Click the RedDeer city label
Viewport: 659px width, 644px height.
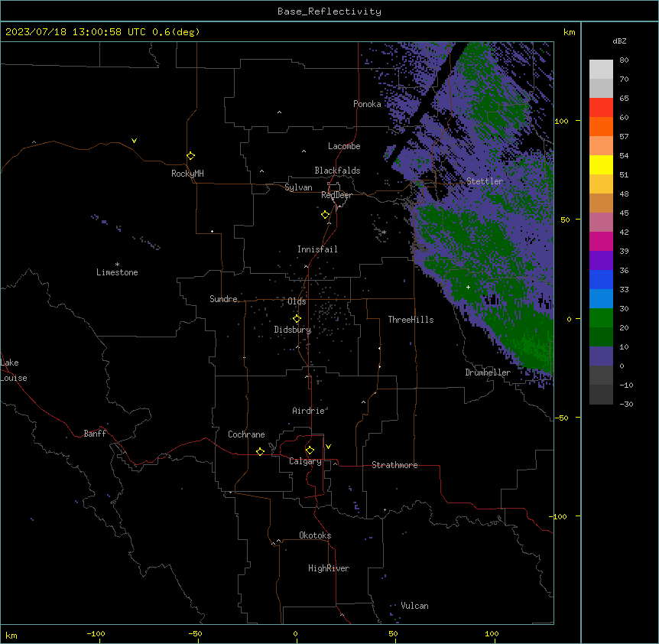(x=336, y=195)
